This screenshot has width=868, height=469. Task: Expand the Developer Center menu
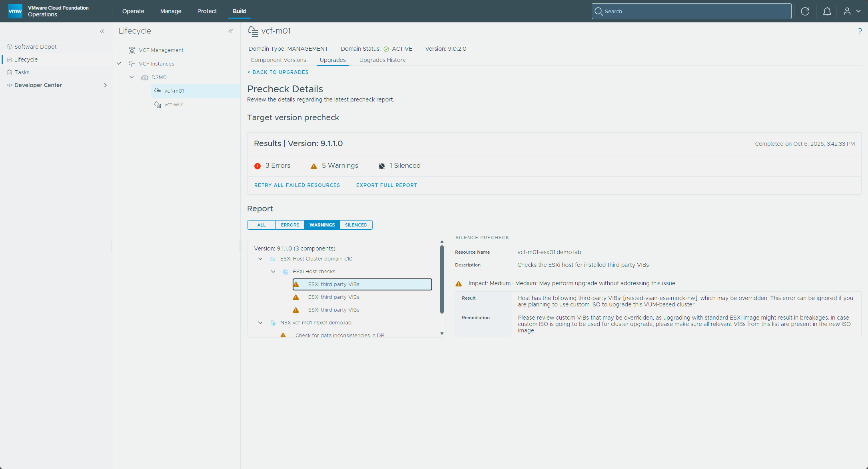click(106, 85)
